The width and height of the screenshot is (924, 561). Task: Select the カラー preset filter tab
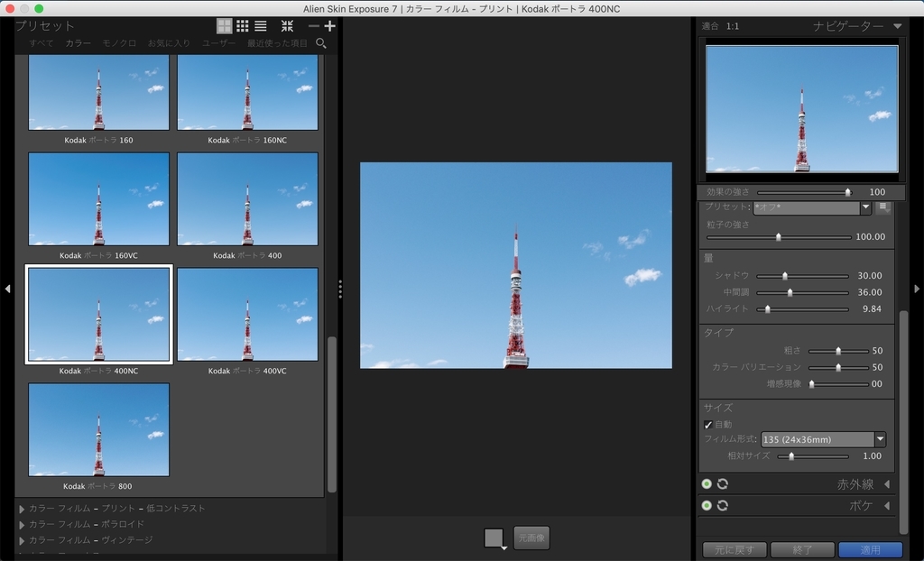(x=78, y=43)
